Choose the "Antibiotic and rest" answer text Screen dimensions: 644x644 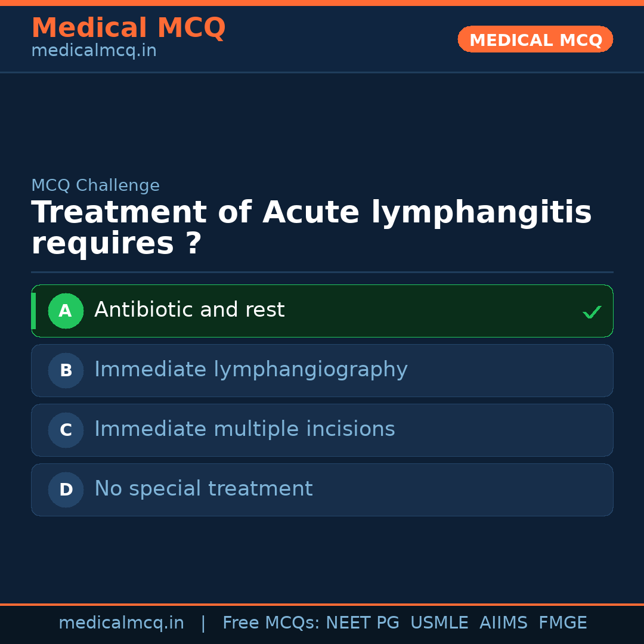189,310
